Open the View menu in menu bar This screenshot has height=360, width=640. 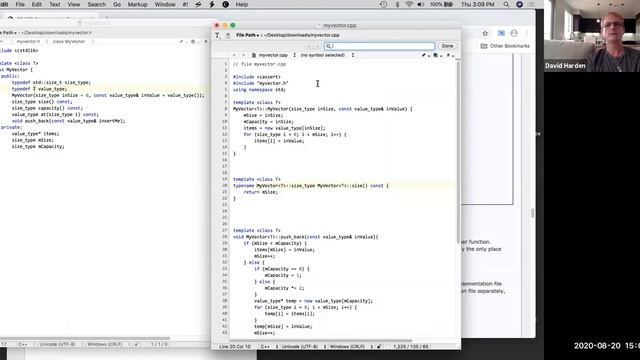(x=73, y=4)
